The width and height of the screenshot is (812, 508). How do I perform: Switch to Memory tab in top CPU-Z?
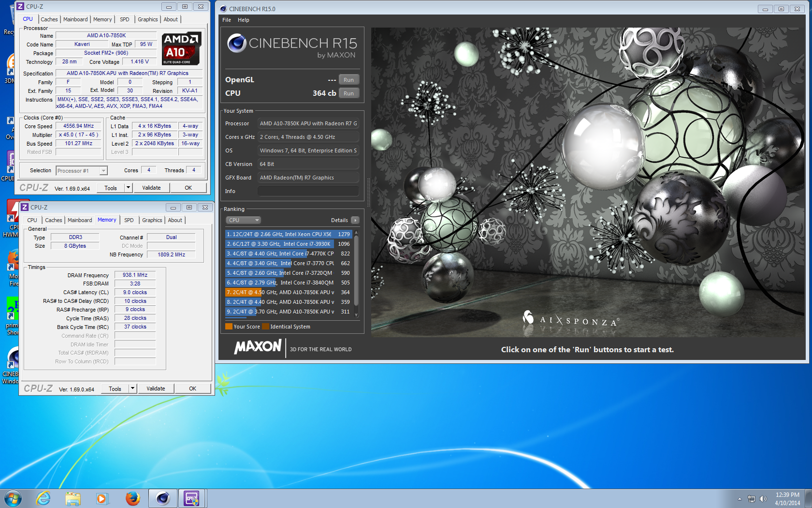(x=102, y=19)
